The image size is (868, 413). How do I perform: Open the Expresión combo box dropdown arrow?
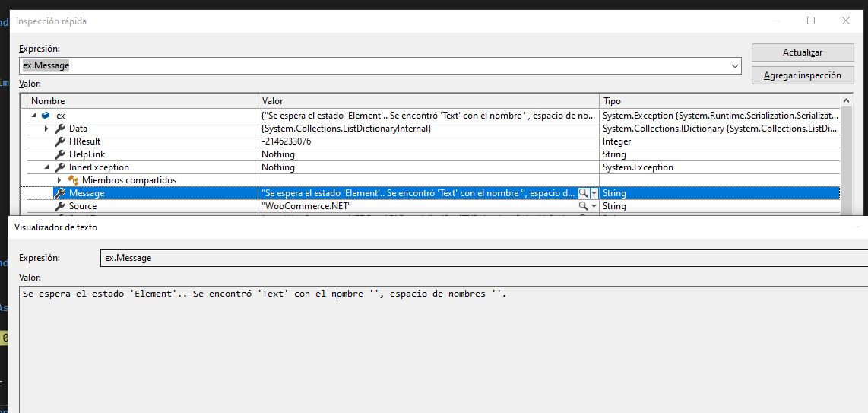coord(735,65)
